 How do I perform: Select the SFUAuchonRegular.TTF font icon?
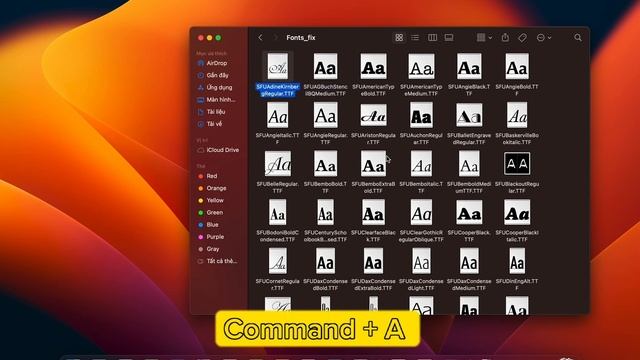(421, 115)
